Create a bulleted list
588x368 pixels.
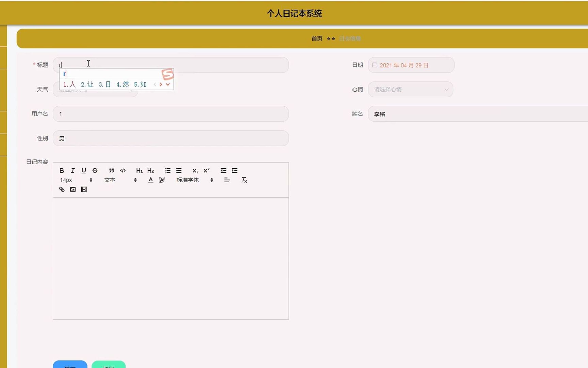[179, 170]
